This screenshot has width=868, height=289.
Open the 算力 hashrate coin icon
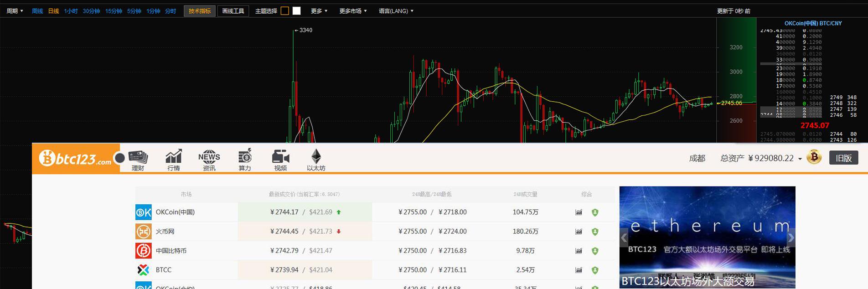[x=245, y=160]
